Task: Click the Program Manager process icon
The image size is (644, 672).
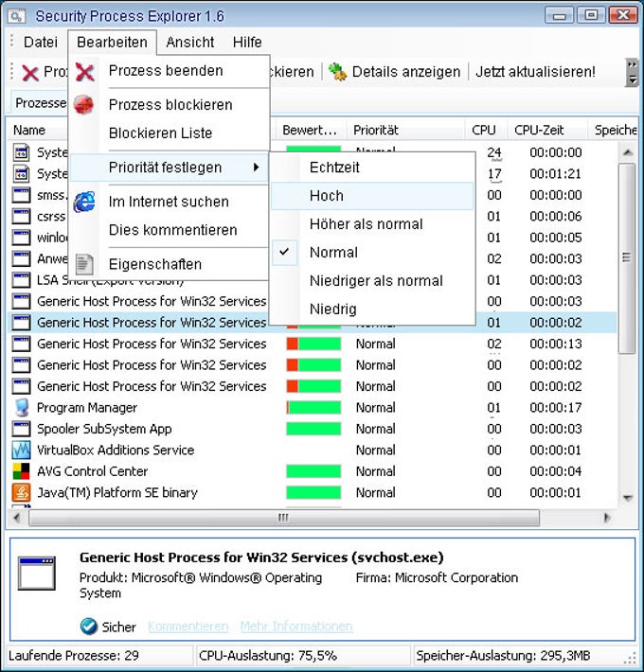Action: (x=22, y=408)
